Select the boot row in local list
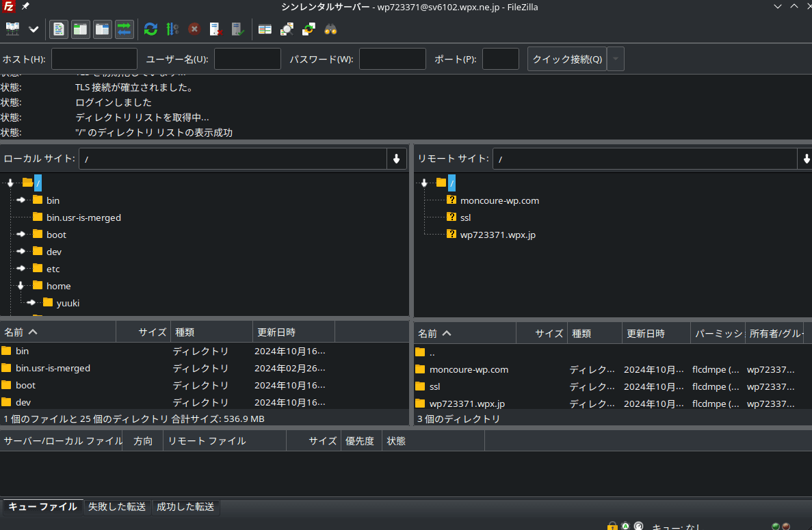This screenshot has height=530, width=812. tap(205, 385)
